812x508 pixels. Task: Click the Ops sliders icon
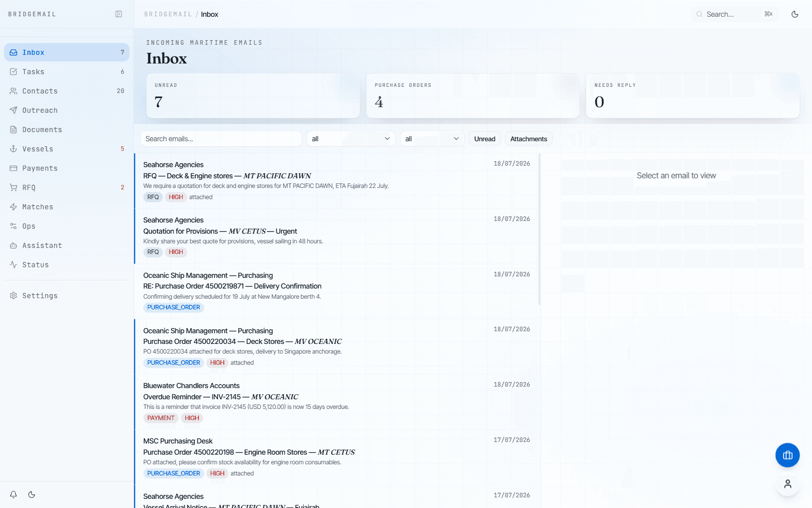[x=14, y=226]
